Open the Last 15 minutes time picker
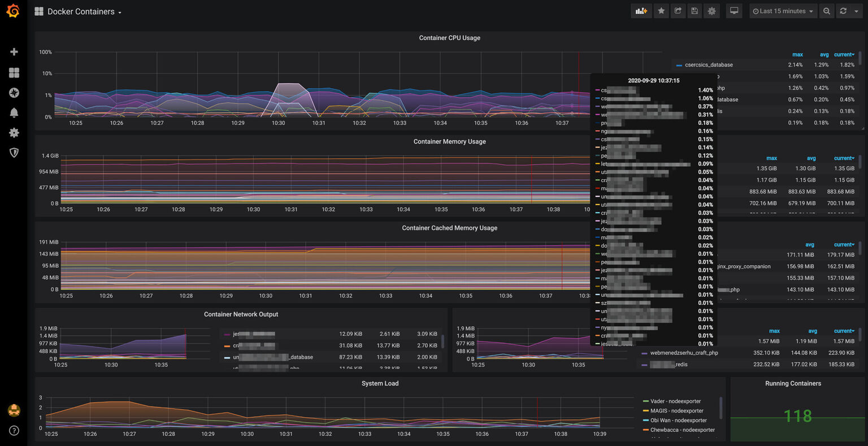The width and height of the screenshot is (868, 446). coord(783,11)
